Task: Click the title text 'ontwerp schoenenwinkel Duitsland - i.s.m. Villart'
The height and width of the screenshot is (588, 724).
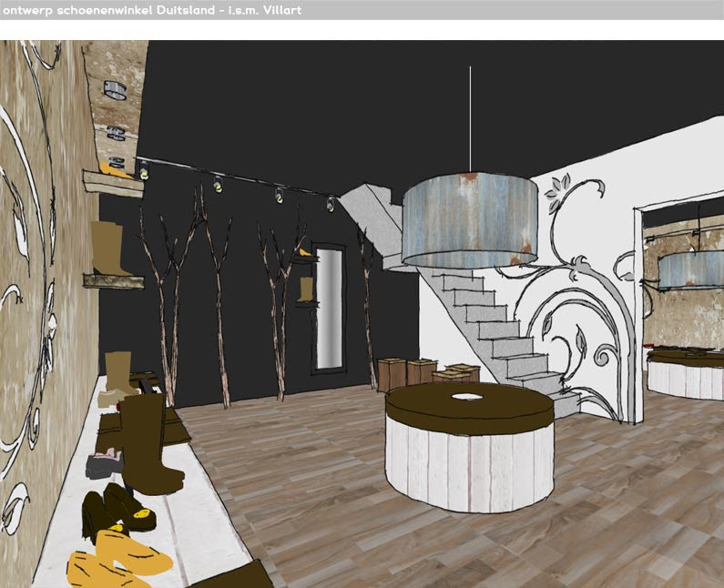Action: click(x=152, y=10)
